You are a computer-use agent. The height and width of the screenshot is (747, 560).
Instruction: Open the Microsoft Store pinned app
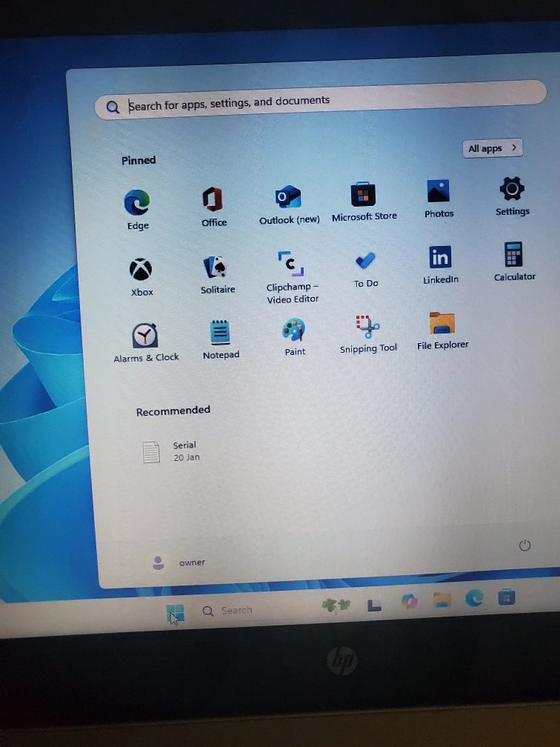(x=364, y=202)
